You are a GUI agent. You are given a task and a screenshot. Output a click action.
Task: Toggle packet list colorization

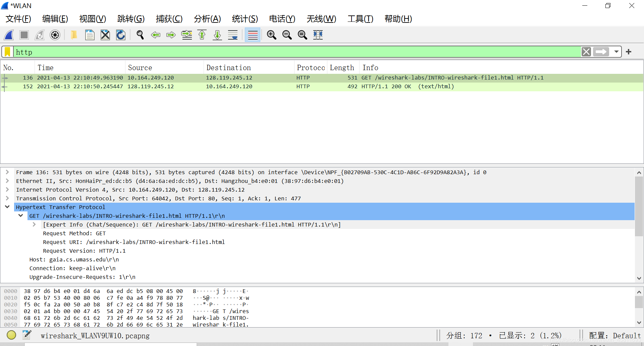[x=252, y=35]
